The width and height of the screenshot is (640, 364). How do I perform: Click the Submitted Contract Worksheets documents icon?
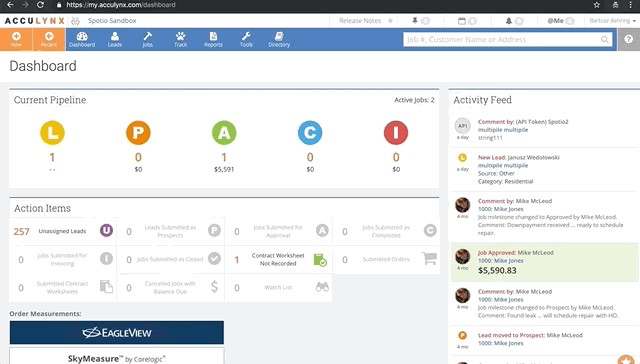click(106, 286)
